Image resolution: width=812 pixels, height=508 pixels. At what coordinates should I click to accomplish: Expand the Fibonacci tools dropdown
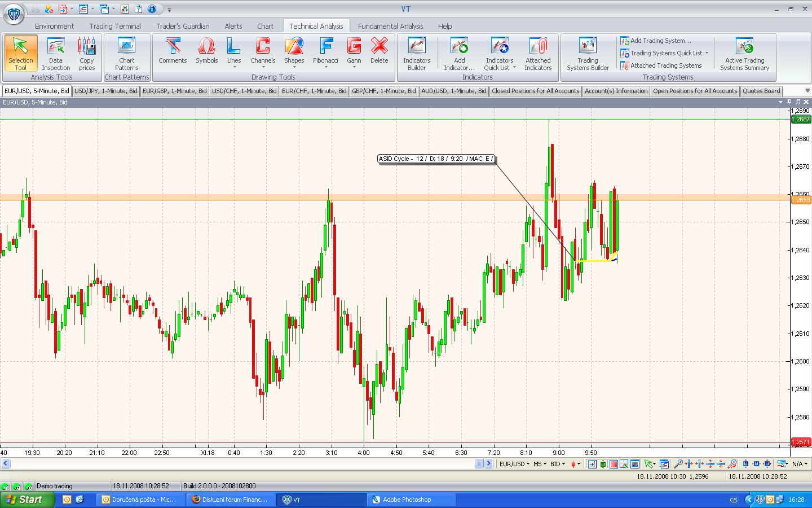[x=325, y=67]
